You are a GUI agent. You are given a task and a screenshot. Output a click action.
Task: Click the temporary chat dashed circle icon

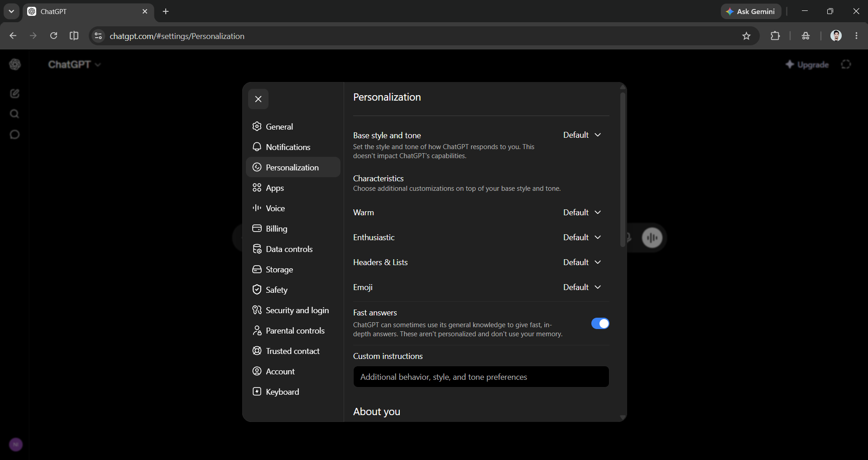tap(846, 64)
